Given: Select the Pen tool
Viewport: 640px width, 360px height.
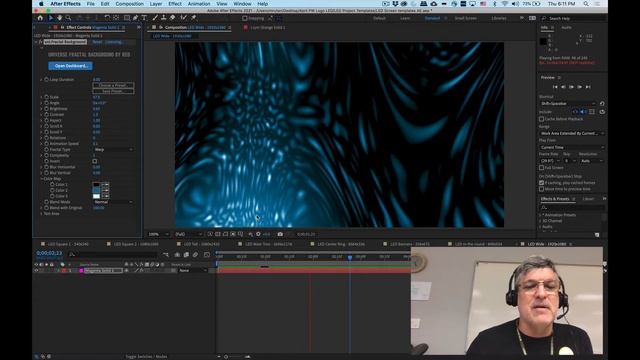Looking at the screenshot, I should point(136,18).
